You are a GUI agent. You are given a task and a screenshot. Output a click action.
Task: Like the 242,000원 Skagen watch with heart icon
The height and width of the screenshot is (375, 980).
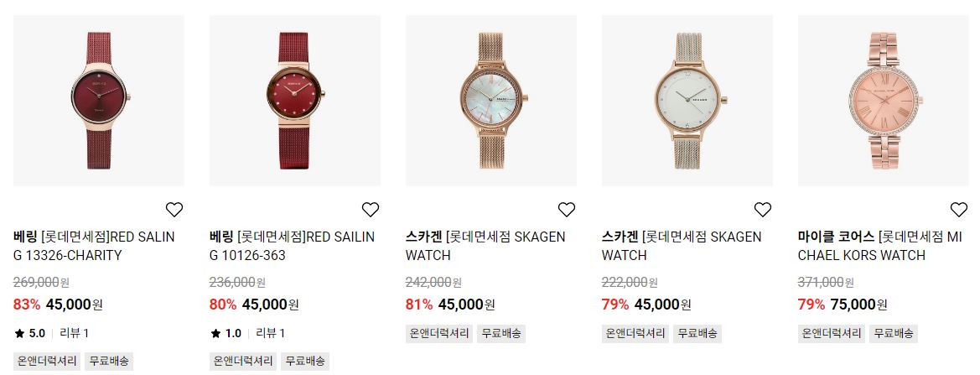pos(566,210)
